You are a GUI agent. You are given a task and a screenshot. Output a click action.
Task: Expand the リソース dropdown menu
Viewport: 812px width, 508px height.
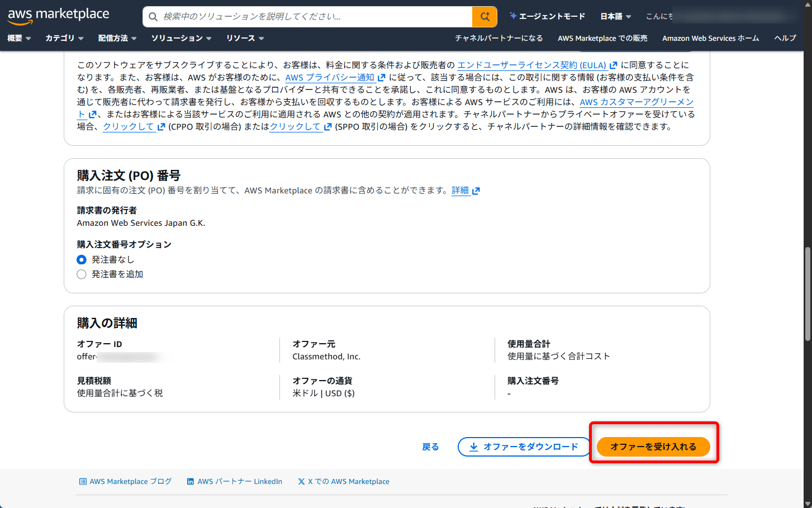point(245,38)
